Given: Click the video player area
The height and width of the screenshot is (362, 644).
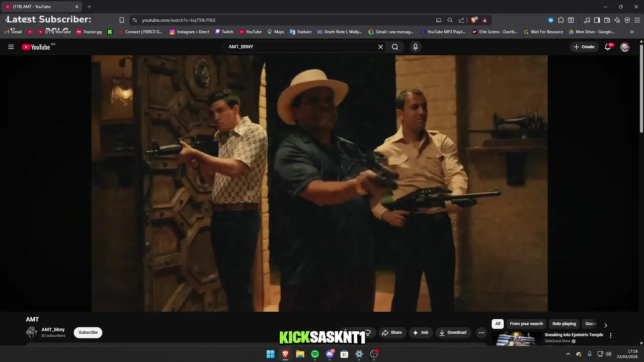Looking at the screenshot, I should pos(319,184).
